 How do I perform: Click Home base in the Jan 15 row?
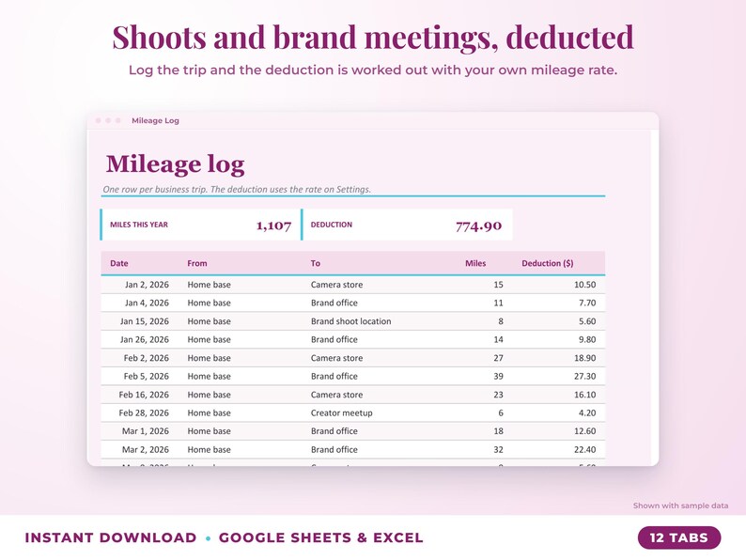tap(209, 321)
